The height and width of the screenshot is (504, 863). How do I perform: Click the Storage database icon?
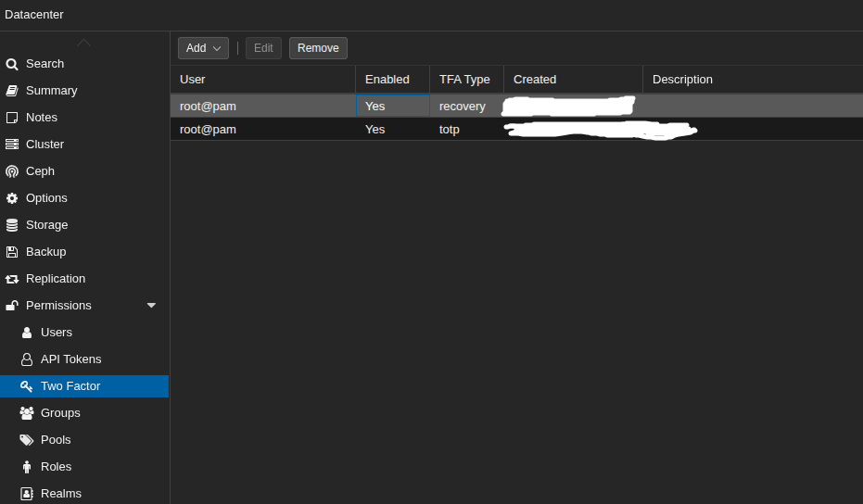[11, 225]
